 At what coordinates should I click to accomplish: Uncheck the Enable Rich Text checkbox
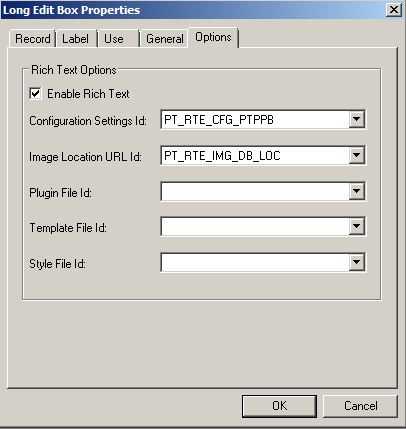[35, 93]
